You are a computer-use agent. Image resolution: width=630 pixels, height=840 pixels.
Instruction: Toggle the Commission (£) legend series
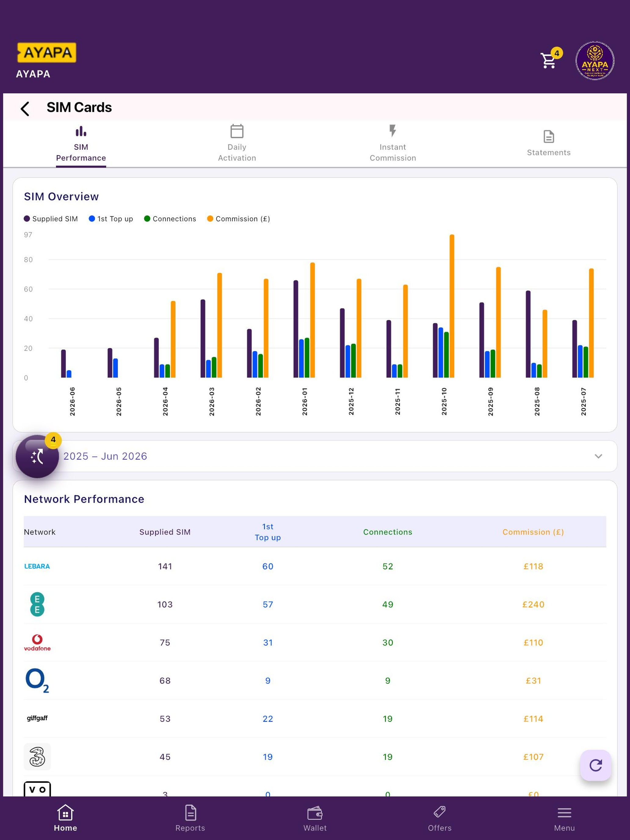238,219
